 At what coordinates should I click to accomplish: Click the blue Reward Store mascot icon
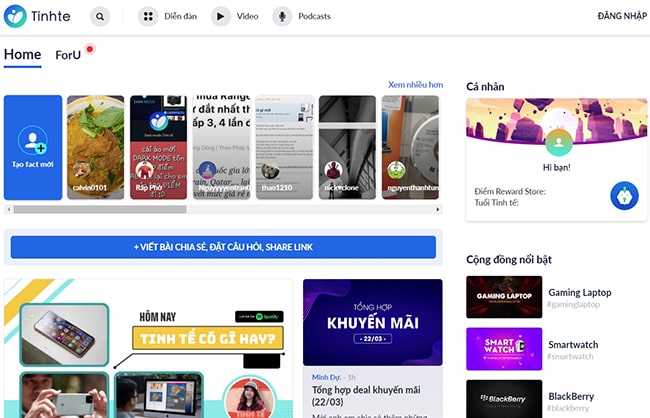coord(624,195)
